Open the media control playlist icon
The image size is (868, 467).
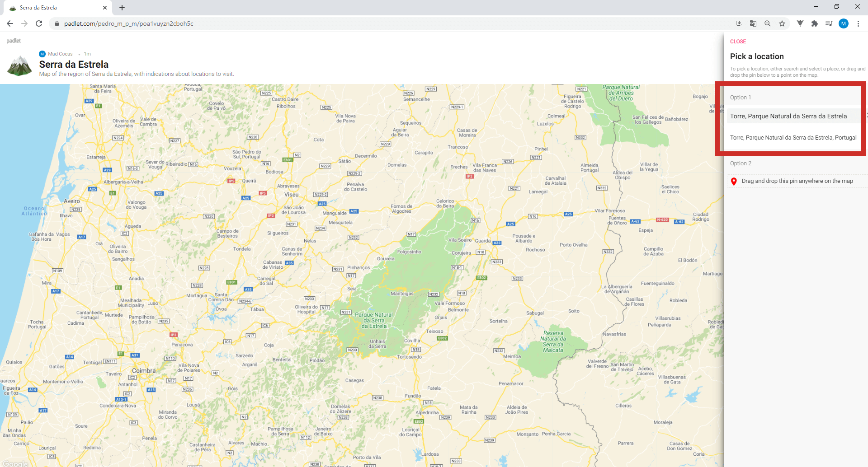(x=829, y=23)
